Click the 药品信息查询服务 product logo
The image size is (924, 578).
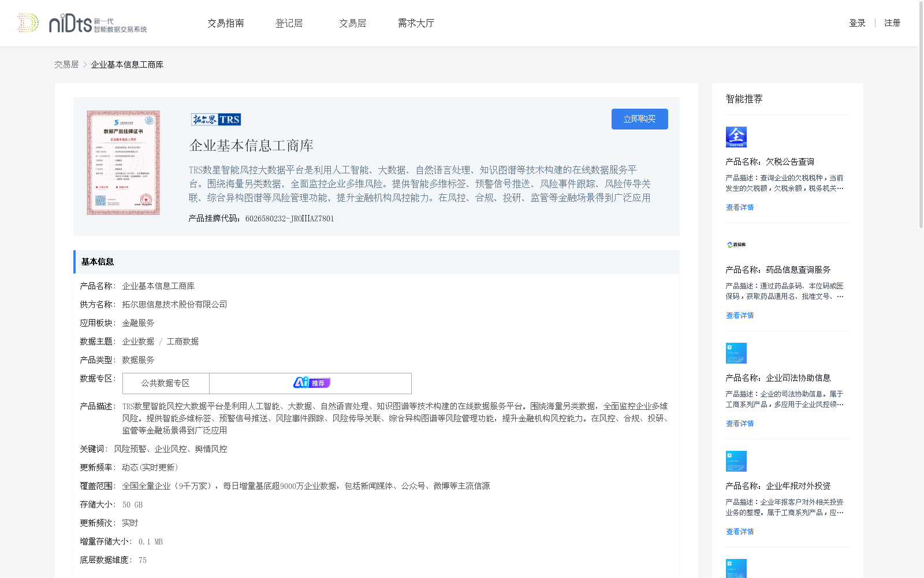736,245
